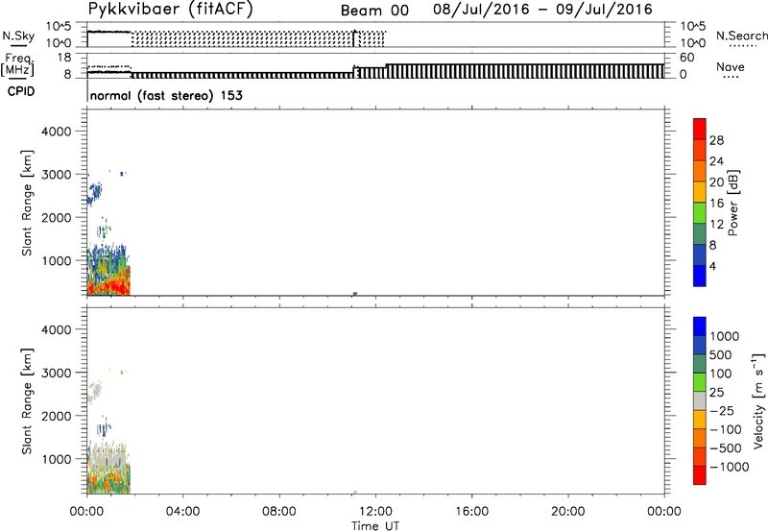Click the "04:00" time tick label
The height and width of the screenshot is (532, 768).
182,512
